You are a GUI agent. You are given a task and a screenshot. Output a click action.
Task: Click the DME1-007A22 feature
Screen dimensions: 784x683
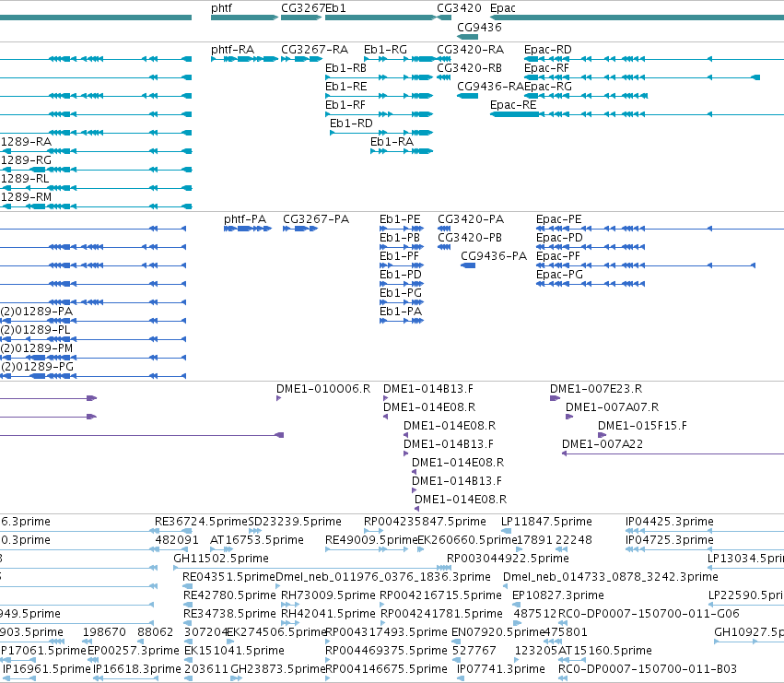click(x=673, y=453)
